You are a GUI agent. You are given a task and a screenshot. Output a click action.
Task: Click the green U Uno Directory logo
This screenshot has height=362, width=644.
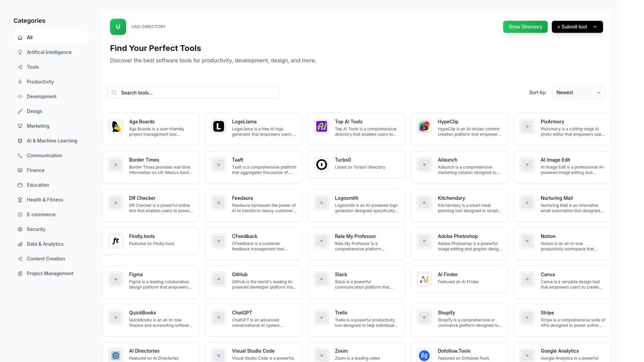click(118, 27)
